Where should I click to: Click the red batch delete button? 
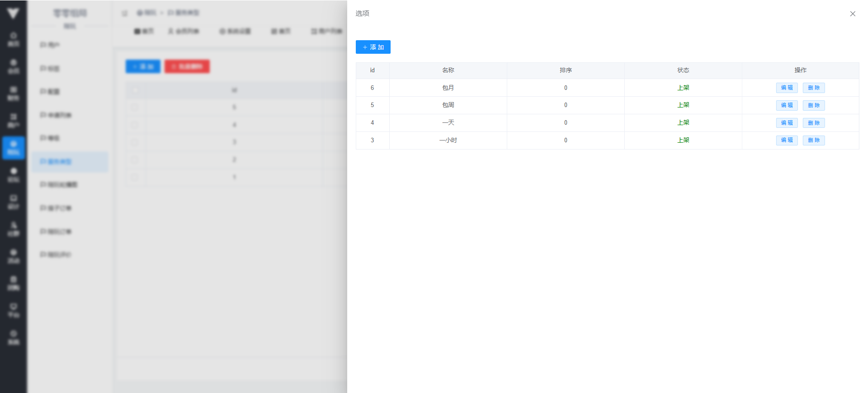pyautogui.click(x=187, y=66)
